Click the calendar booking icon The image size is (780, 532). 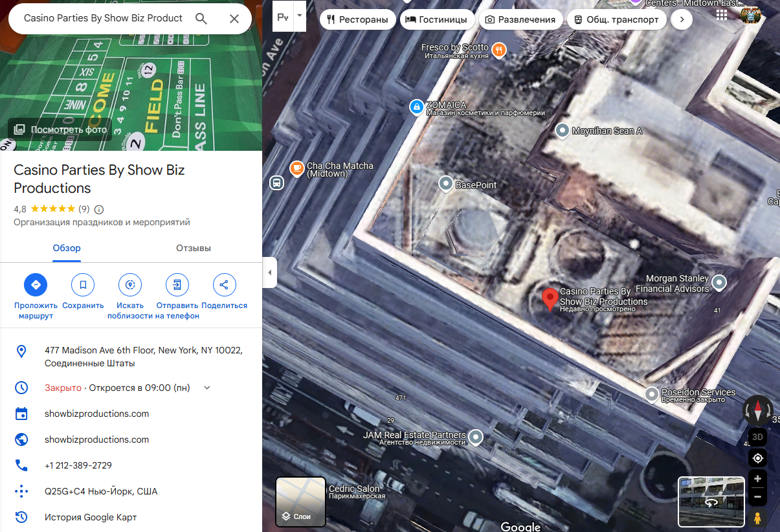pos(21,414)
